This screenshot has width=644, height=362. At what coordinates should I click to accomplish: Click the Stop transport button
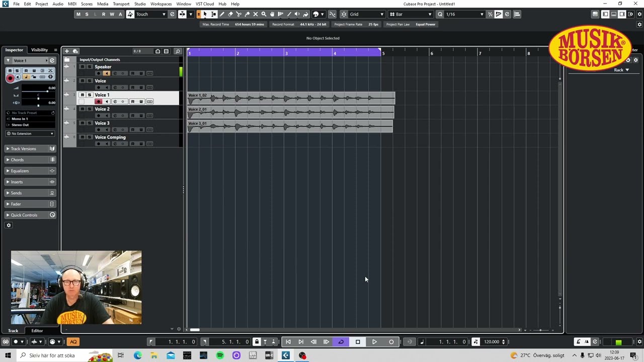pos(358,342)
